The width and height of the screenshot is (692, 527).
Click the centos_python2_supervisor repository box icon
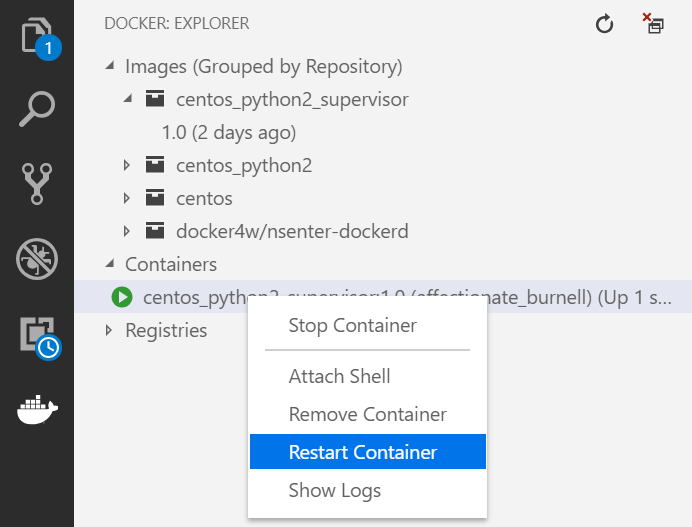[x=155, y=99]
